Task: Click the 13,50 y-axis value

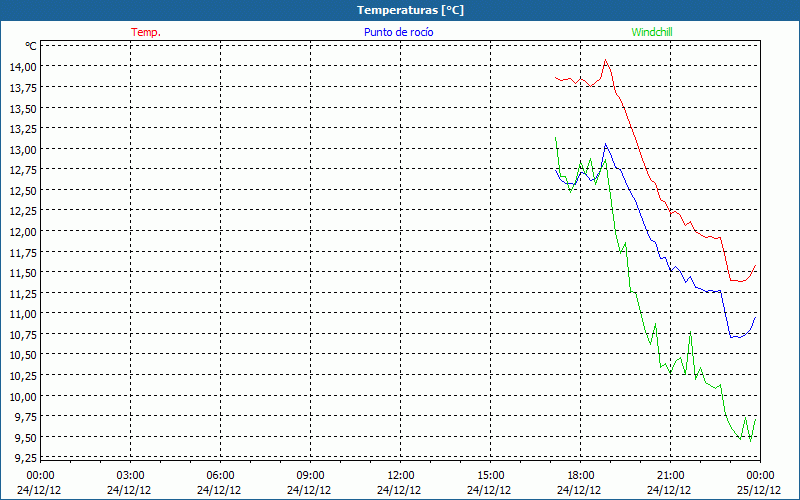Action: pyautogui.click(x=23, y=108)
